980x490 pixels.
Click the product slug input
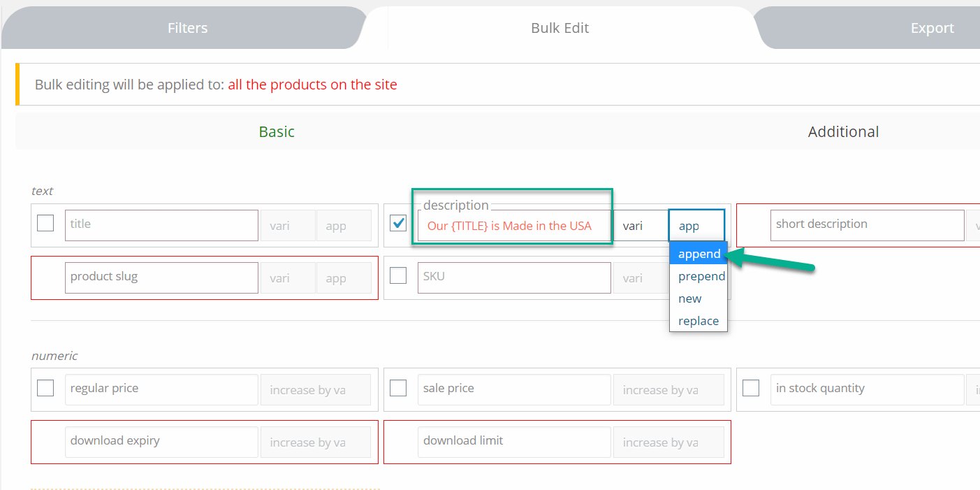(161, 278)
